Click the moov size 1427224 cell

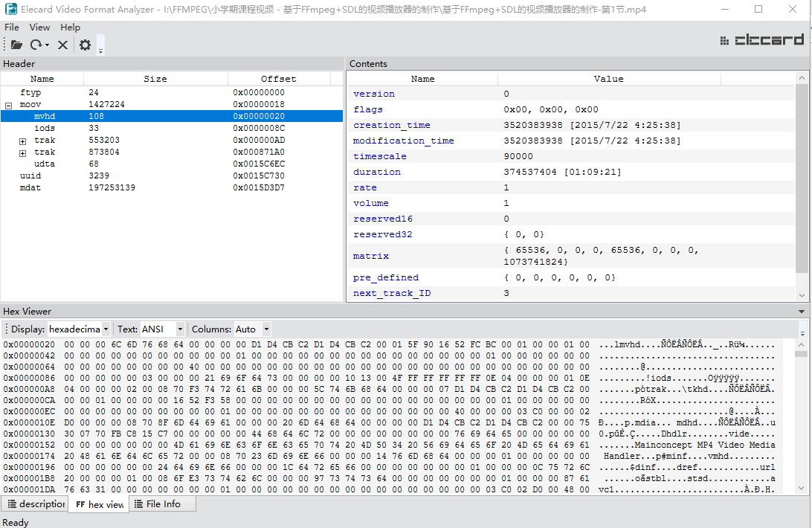coord(106,104)
